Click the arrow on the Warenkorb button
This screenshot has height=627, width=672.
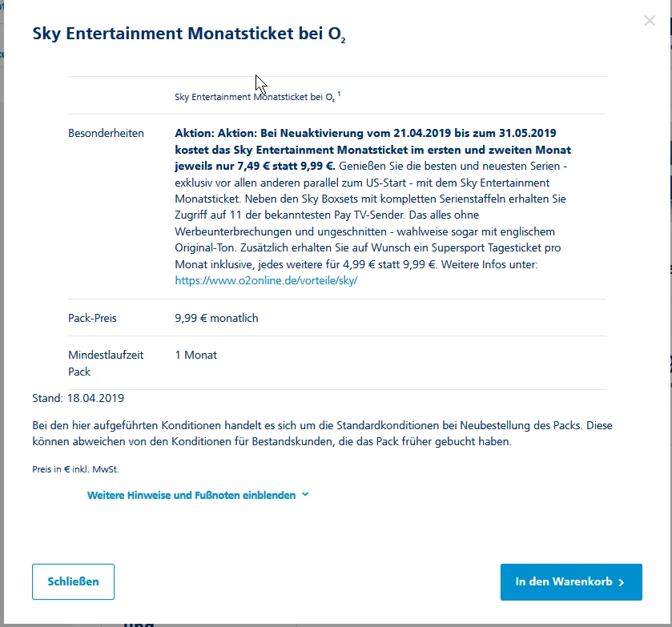(x=621, y=582)
